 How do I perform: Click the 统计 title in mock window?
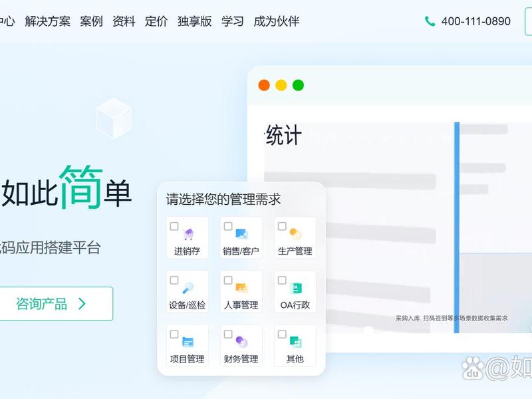point(283,136)
